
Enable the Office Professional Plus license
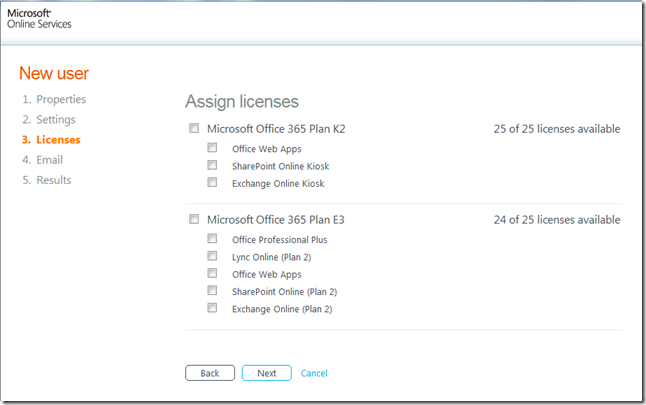[212, 239]
